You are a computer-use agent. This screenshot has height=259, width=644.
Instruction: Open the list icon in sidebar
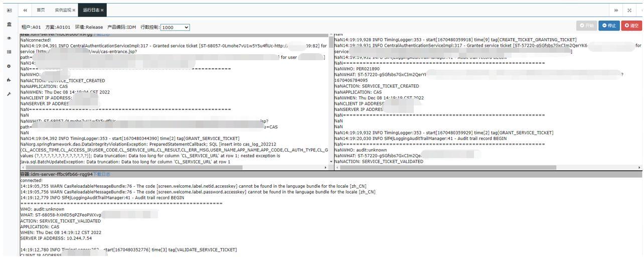pos(9,52)
